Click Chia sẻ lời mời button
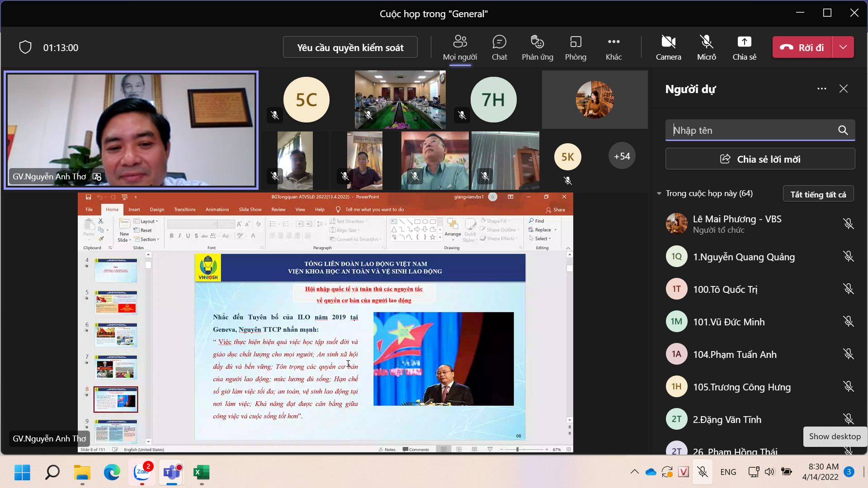The width and height of the screenshot is (868, 488). click(x=760, y=159)
